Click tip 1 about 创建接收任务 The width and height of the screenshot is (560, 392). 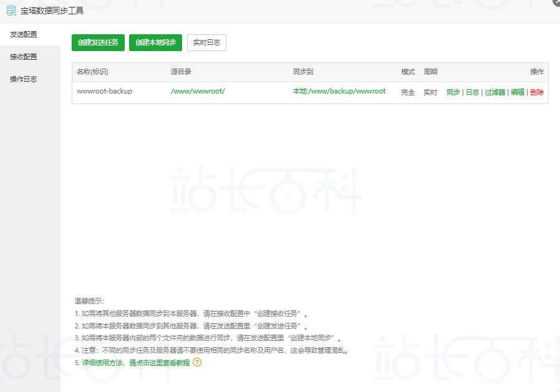click(191, 313)
